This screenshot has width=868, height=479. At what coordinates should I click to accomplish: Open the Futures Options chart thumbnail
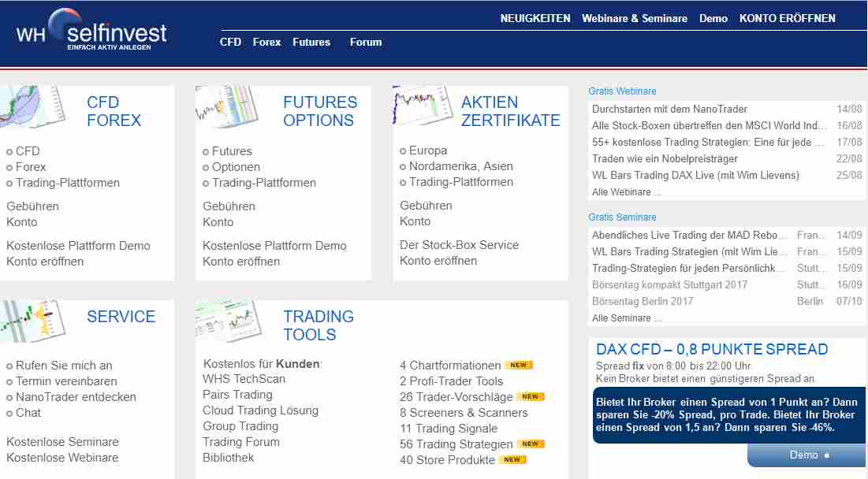pos(227,107)
